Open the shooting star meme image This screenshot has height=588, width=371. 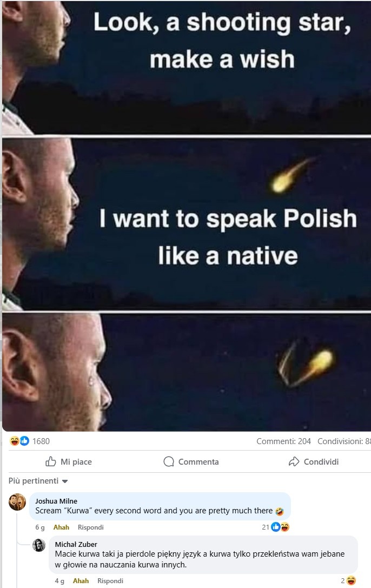coord(187,216)
